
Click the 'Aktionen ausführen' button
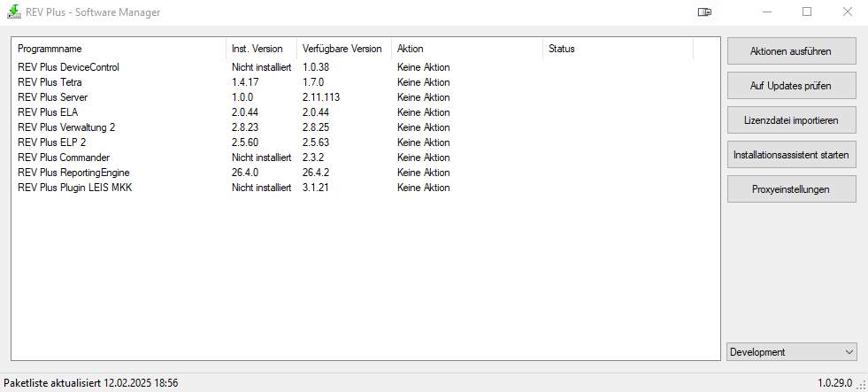click(791, 51)
